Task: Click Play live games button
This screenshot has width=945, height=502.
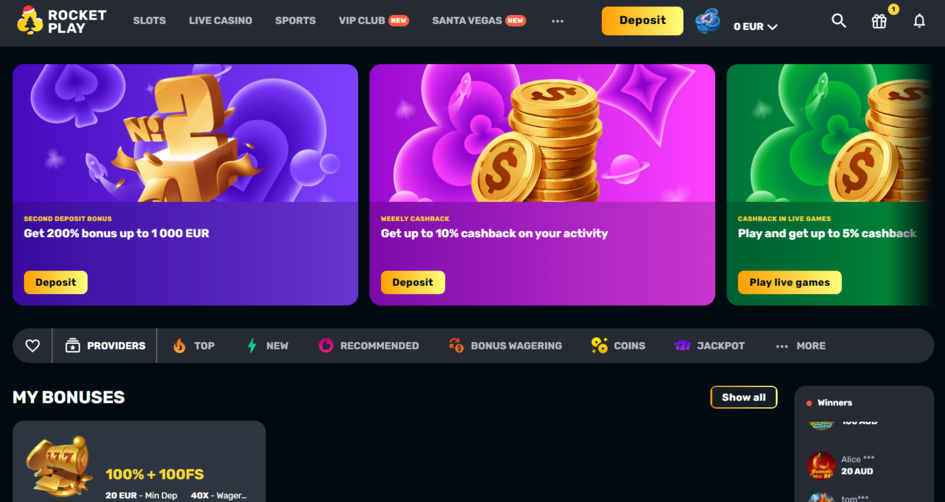Action: (790, 282)
